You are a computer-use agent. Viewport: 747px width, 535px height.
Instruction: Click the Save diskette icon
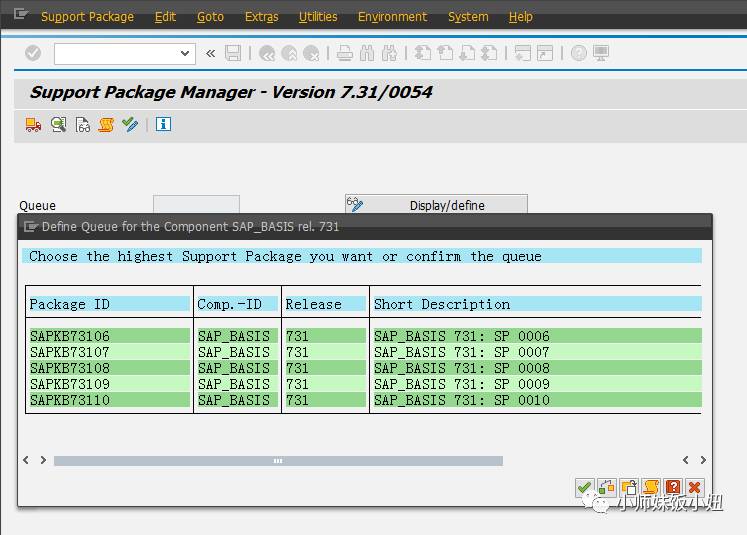pos(233,53)
